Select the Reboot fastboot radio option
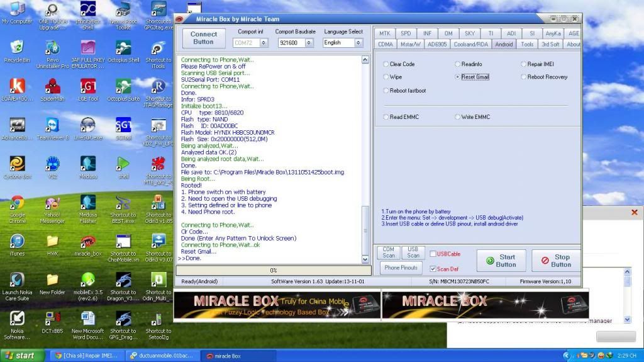 coord(386,91)
